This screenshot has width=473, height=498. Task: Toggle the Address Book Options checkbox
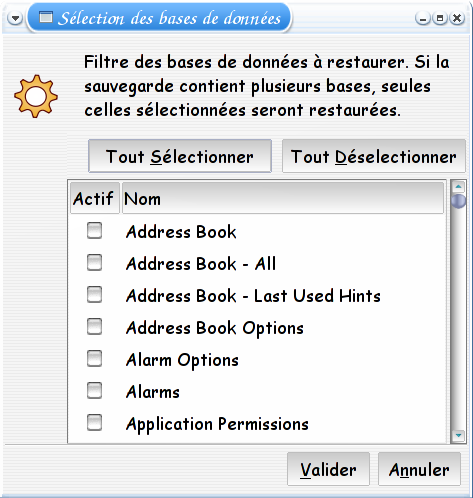pyautogui.click(x=94, y=327)
